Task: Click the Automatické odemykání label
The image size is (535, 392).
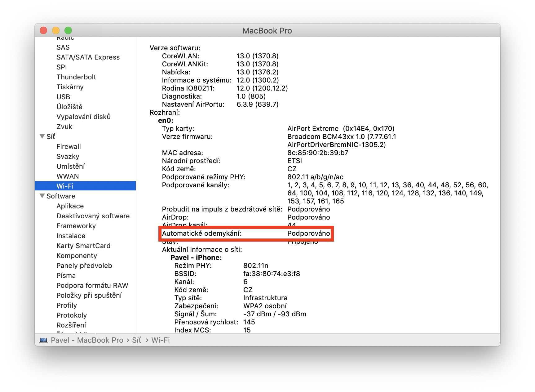Action: point(201,233)
